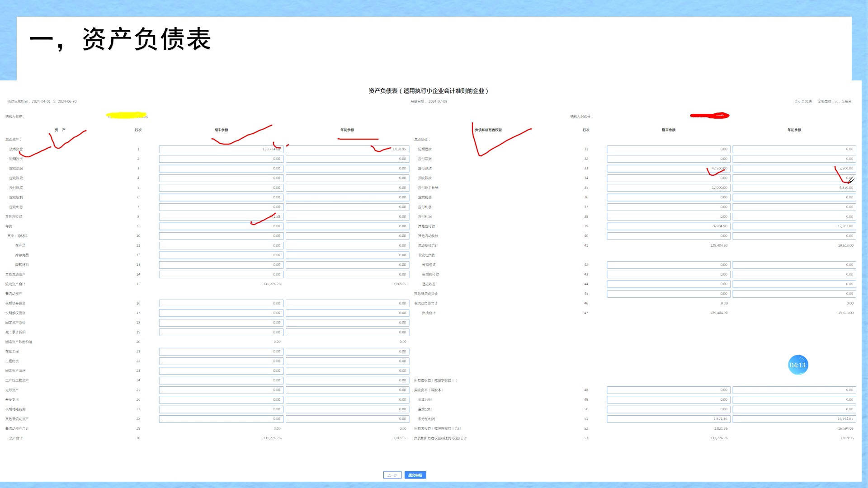This screenshot has width=868, height=488.
Task: Focus row 5 预付账款 年初余额 field
Action: pos(347,188)
